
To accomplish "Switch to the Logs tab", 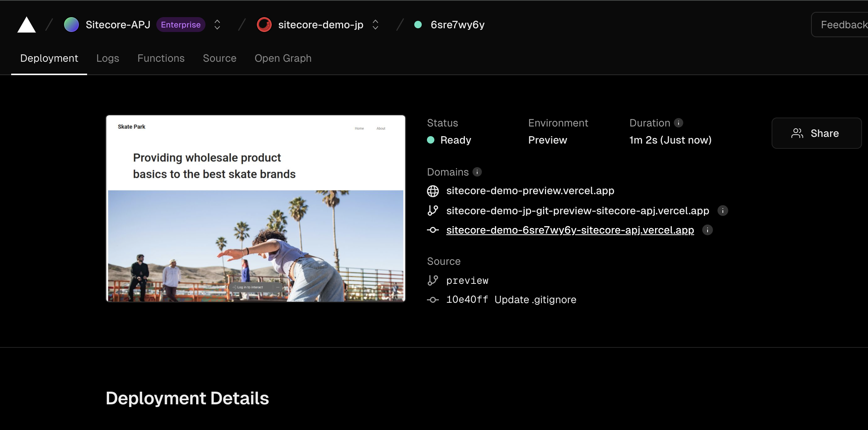I will 108,58.
